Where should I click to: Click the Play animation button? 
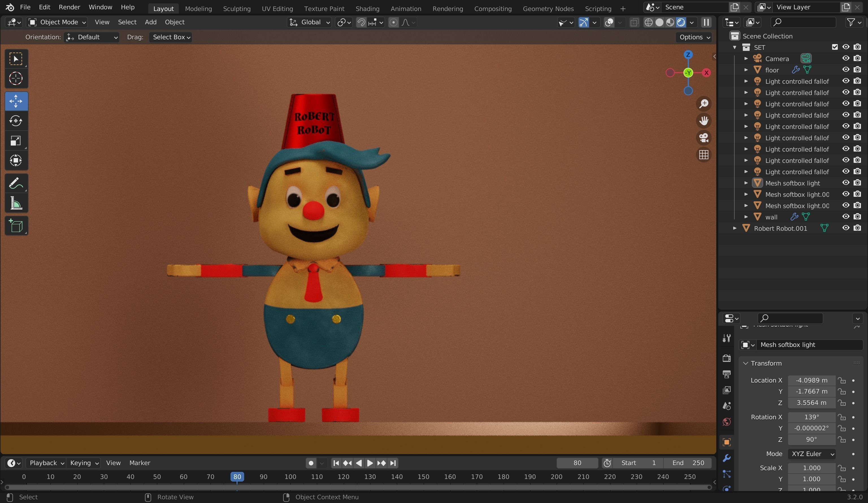370,463
